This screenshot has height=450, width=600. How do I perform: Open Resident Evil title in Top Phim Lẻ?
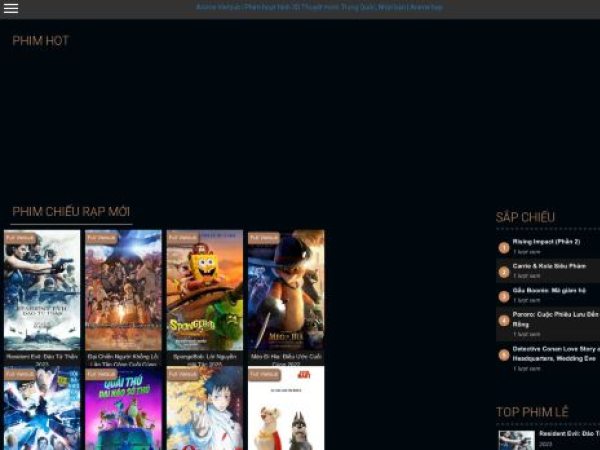point(569,434)
